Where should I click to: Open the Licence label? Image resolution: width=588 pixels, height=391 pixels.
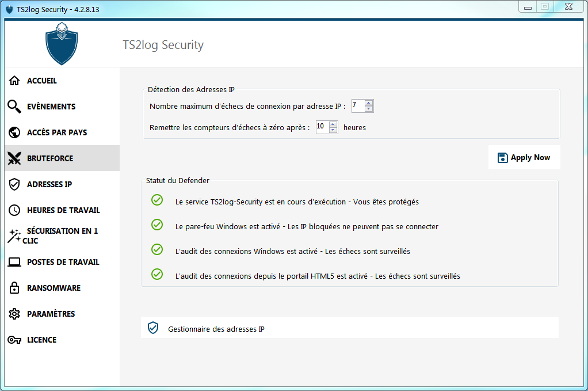(41, 340)
